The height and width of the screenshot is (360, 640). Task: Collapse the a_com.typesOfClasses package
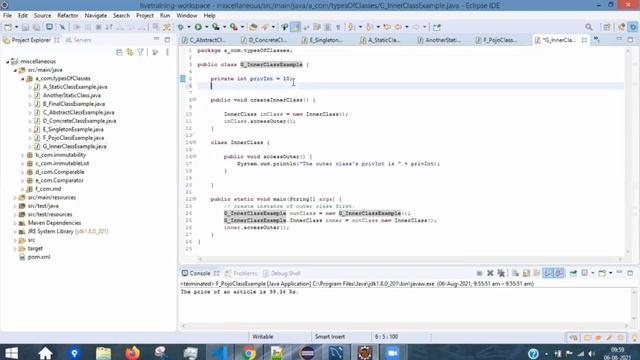[x=23, y=79]
